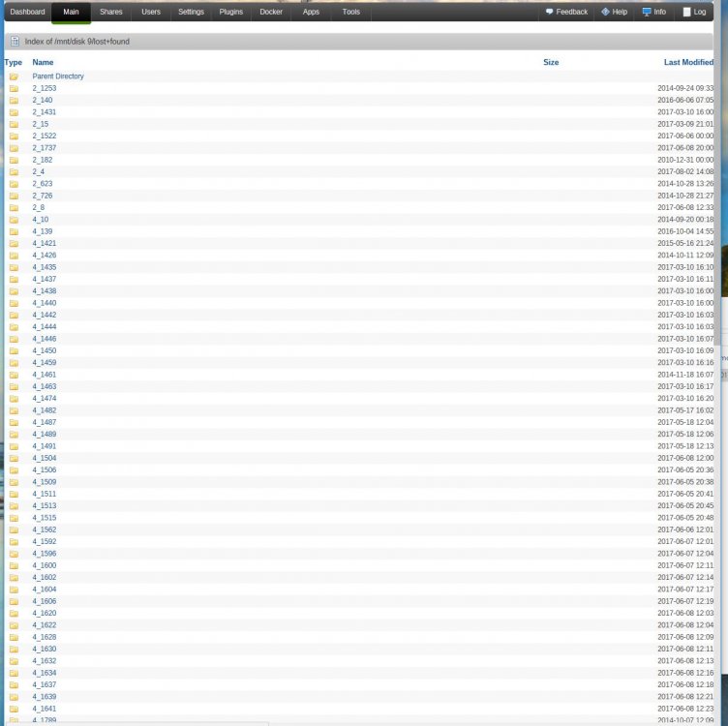The width and height of the screenshot is (728, 726).
Task: Open folder 4_1596
Action: 45,554
